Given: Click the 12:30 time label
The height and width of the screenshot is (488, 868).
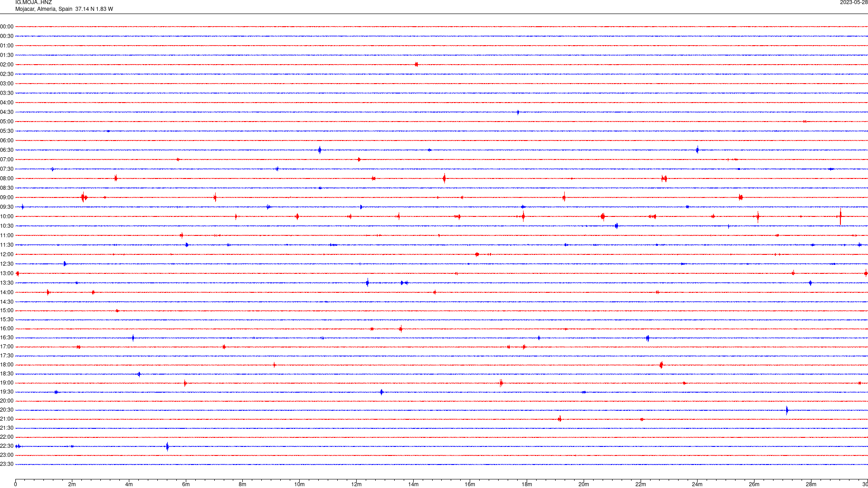Looking at the screenshot, I should pyautogui.click(x=7, y=264).
